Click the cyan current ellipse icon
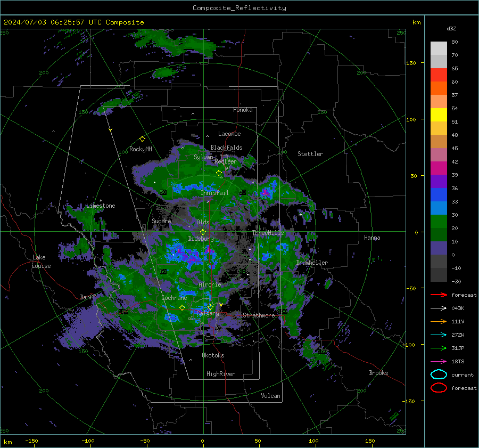 click(439, 374)
